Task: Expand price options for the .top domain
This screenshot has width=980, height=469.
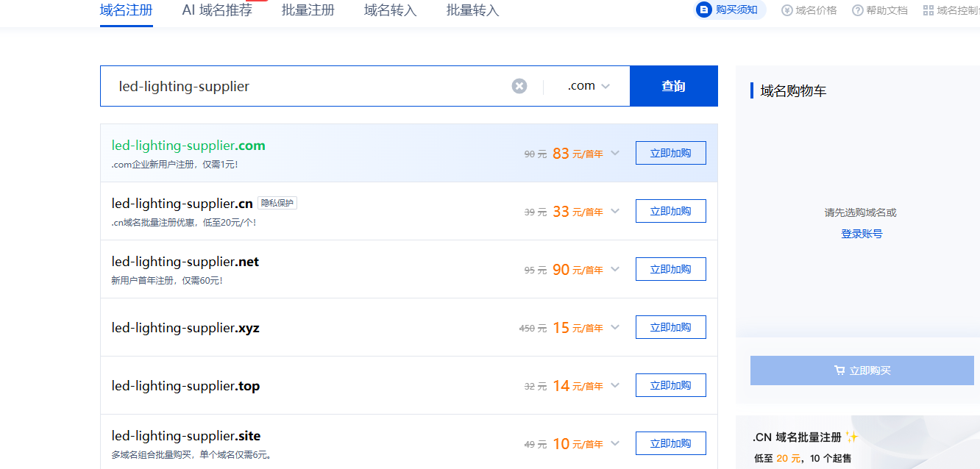Action: click(x=616, y=385)
